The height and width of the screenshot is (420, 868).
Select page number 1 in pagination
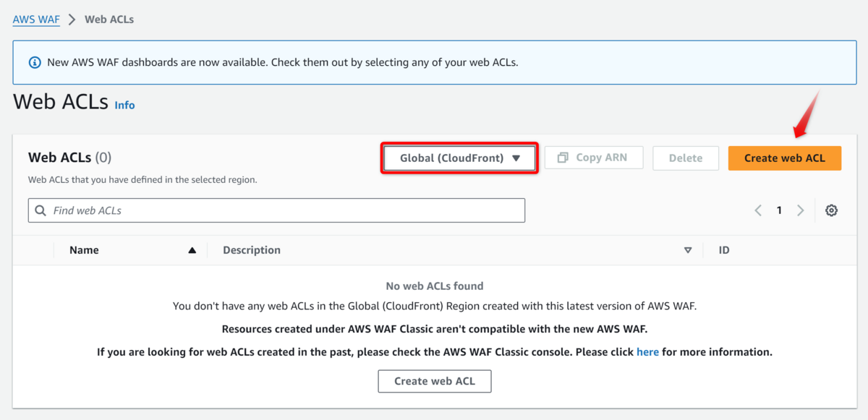pyautogui.click(x=779, y=210)
